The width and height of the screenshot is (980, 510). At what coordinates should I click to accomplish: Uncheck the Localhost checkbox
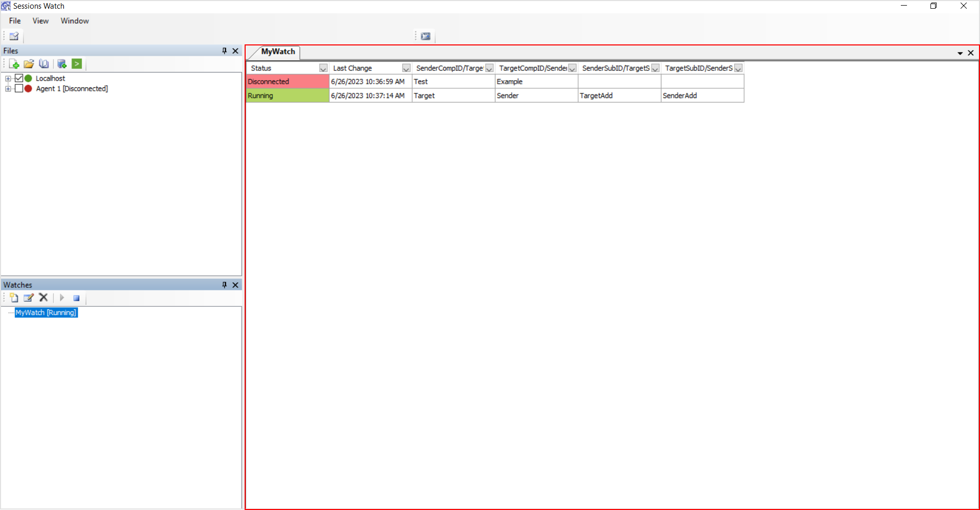19,78
